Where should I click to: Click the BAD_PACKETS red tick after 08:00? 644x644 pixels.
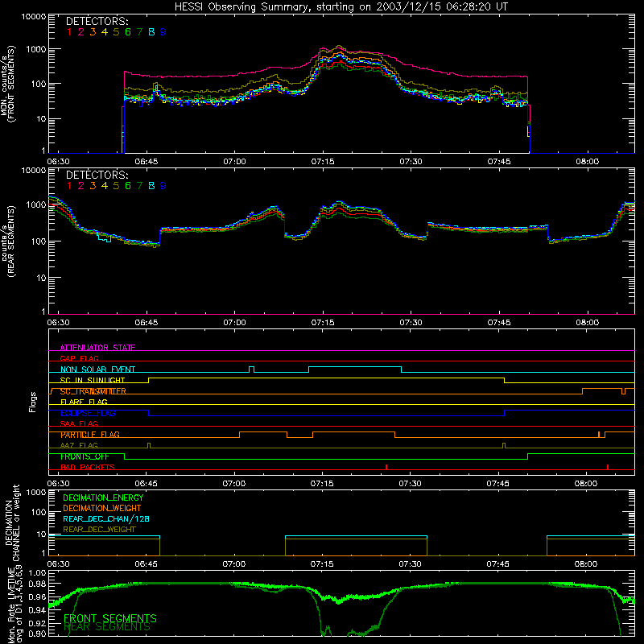coord(608,467)
